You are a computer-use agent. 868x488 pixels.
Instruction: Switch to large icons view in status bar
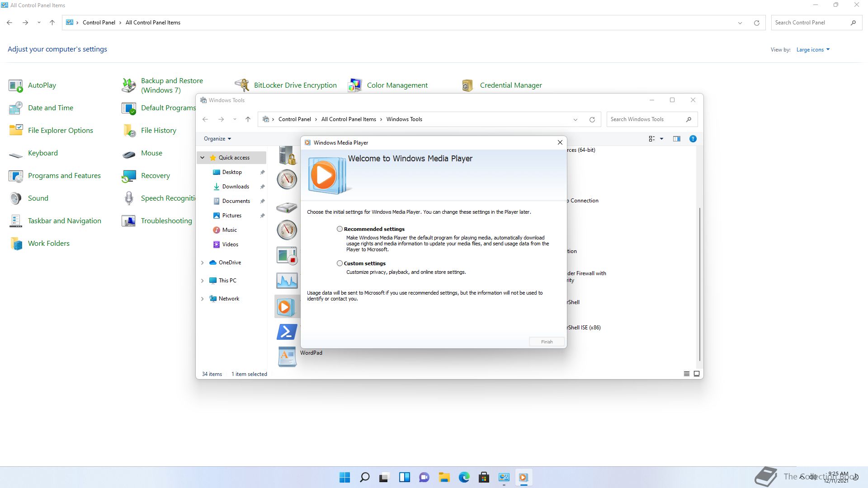[x=697, y=374]
